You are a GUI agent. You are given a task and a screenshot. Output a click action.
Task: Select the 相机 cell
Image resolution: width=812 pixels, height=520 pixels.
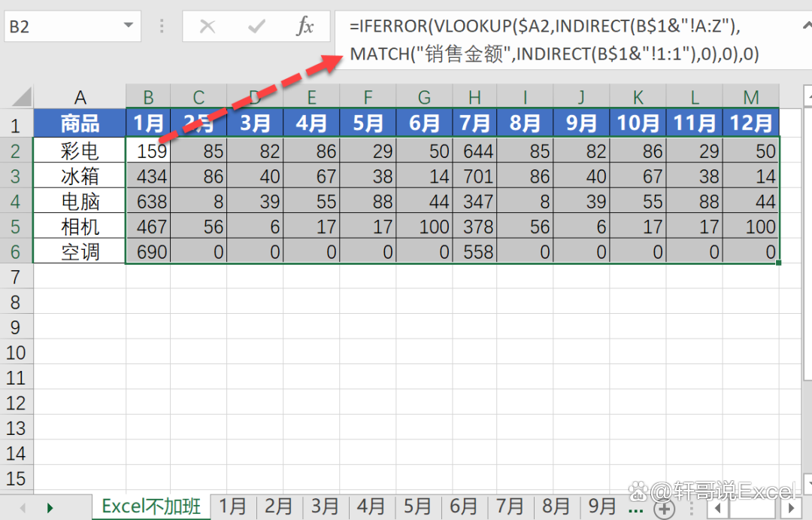click(x=80, y=227)
